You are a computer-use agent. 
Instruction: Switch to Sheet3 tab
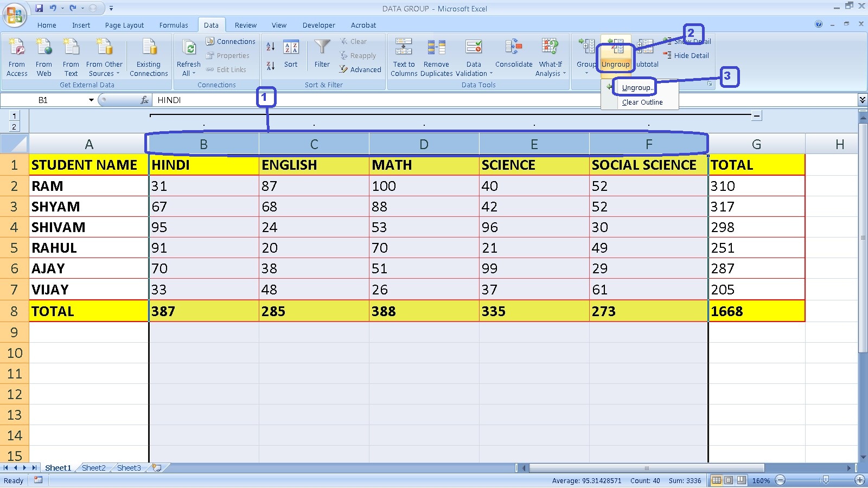coord(129,468)
